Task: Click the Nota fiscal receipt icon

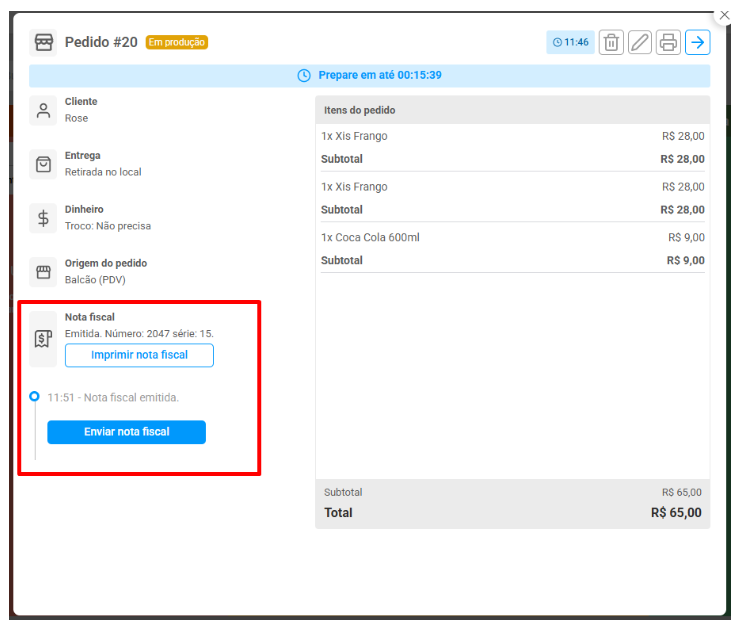Action: click(x=43, y=337)
